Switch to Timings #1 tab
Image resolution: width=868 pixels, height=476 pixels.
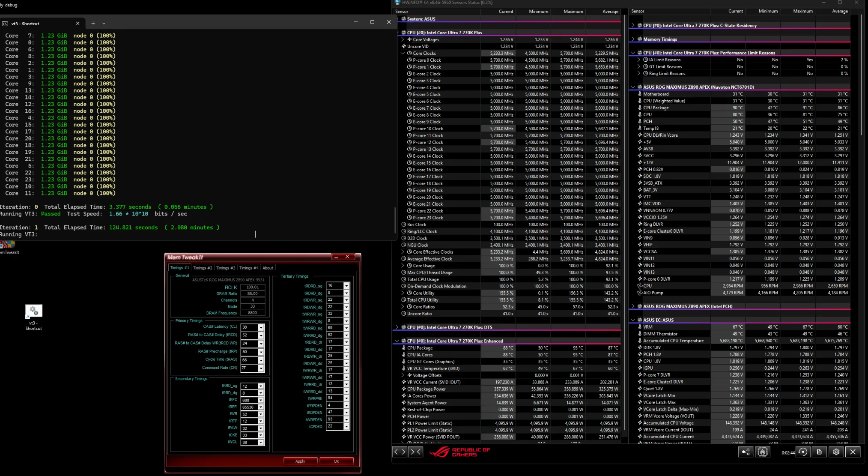click(x=179, y=268)
